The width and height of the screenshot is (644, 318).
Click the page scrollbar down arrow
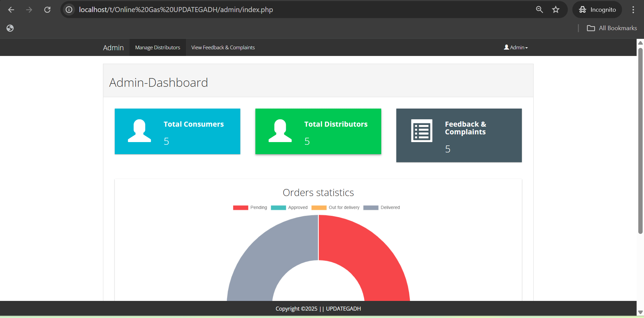coord(640,312)
